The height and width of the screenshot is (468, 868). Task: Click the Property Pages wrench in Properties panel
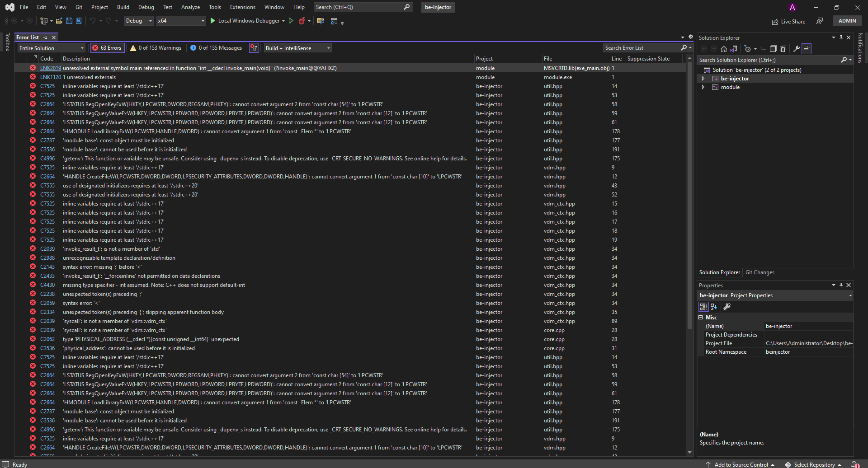click(727, 307)
